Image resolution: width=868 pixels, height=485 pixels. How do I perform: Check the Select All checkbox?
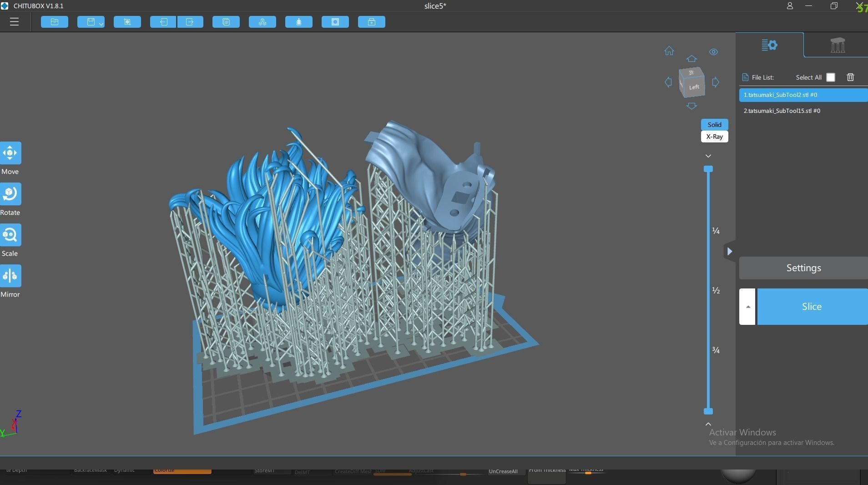click(831, 77)
